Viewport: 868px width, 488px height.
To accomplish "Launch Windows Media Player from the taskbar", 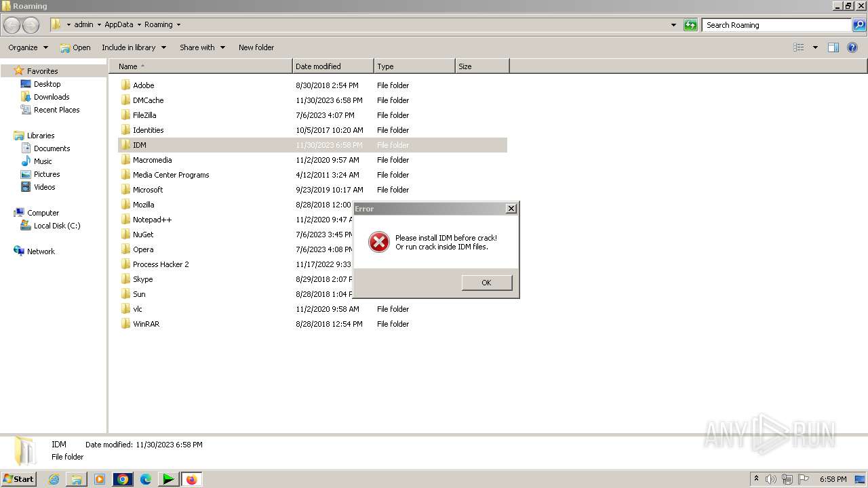I will [100, 479].
